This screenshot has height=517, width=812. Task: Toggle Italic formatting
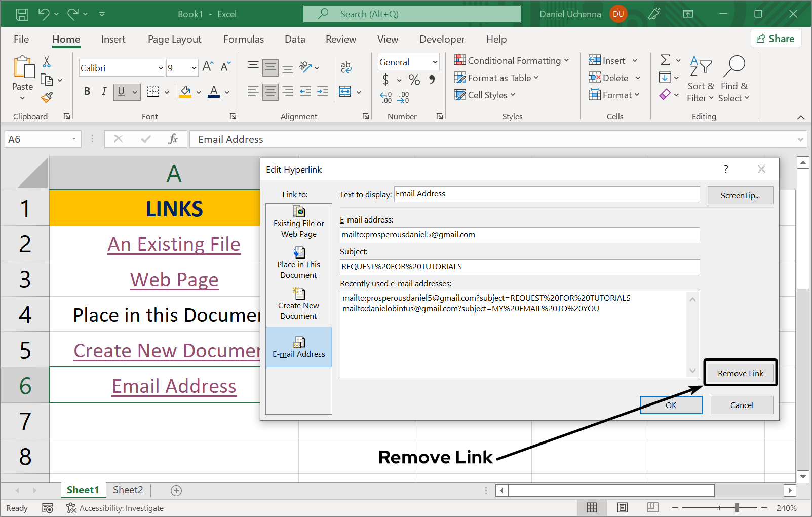pos(104,92)
